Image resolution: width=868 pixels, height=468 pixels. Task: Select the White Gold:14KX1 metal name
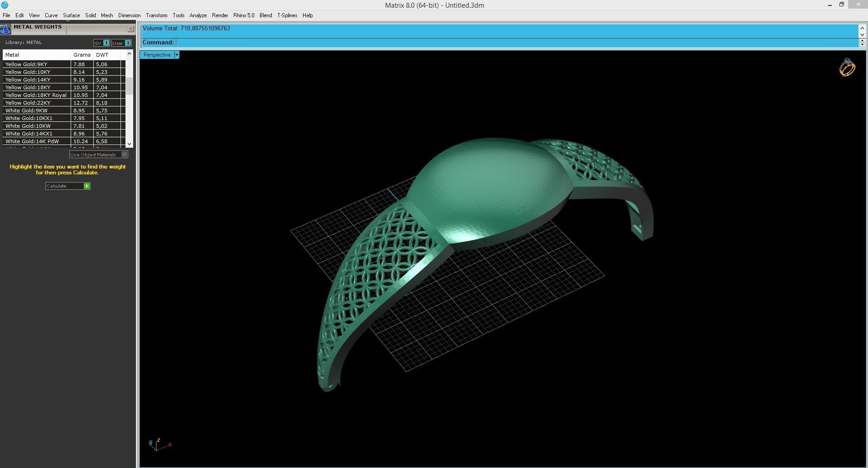pyautogui.click(x=29, y=134)
